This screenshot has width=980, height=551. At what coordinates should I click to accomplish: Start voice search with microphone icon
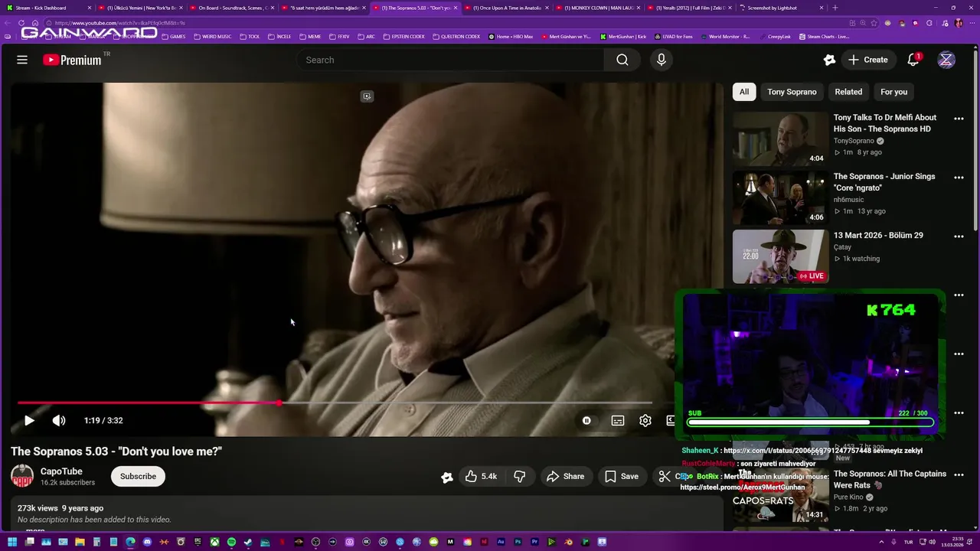pos(661,60)
